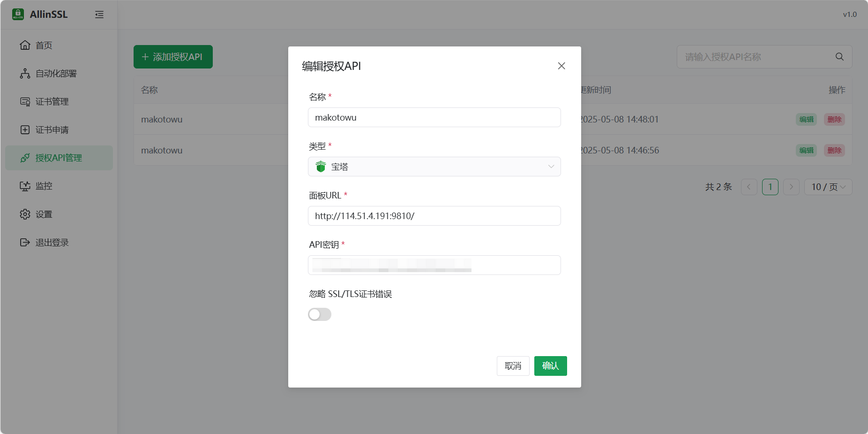The width and height of the screenshot is (868, 434).
Task: Click the 授权API管理 highlighted sidebar entry
Action: coord(59,158)
